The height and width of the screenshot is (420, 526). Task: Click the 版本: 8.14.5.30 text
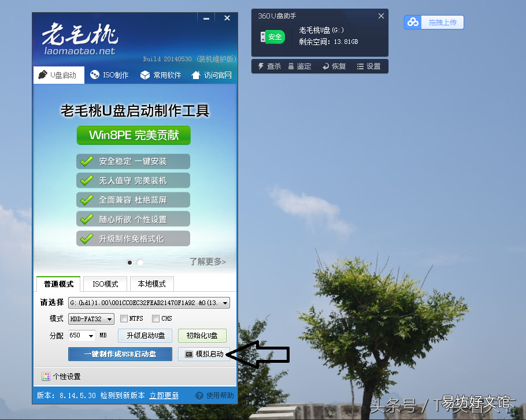tap(66, 396)
